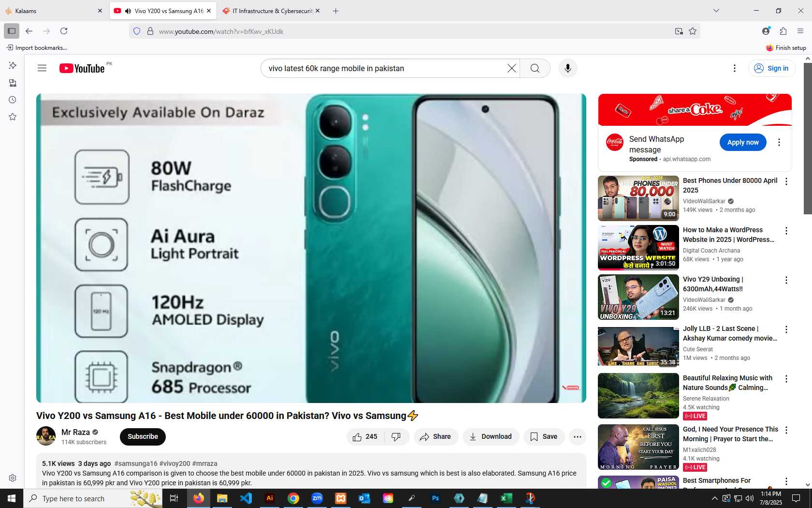Clear the YouTube search query with X
Viewport: 812px width, 508px height.
[x=512, y=68]
